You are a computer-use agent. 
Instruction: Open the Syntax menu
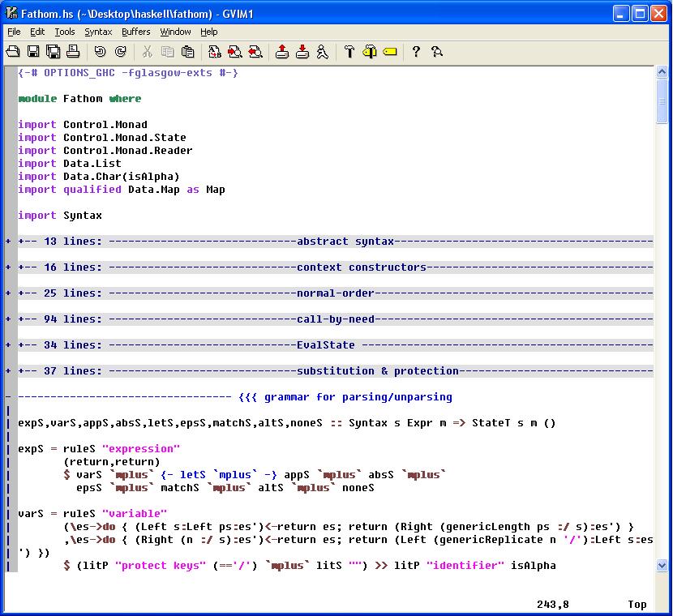tap(98, 32)
